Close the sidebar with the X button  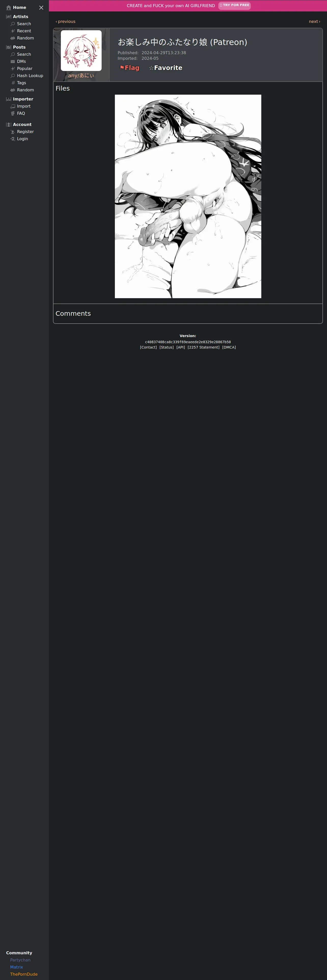[x=41, y=8]
